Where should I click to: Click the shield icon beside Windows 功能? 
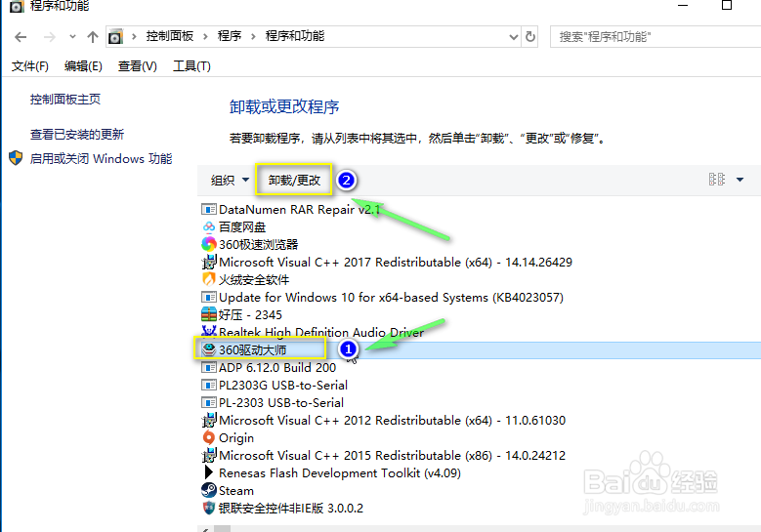point(16,158)
